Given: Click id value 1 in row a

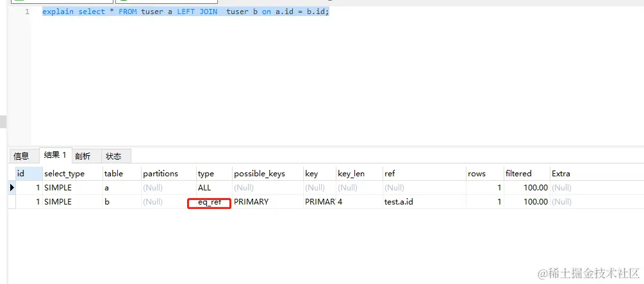Looking at the screenshot, I should click(x=29, y=188).
